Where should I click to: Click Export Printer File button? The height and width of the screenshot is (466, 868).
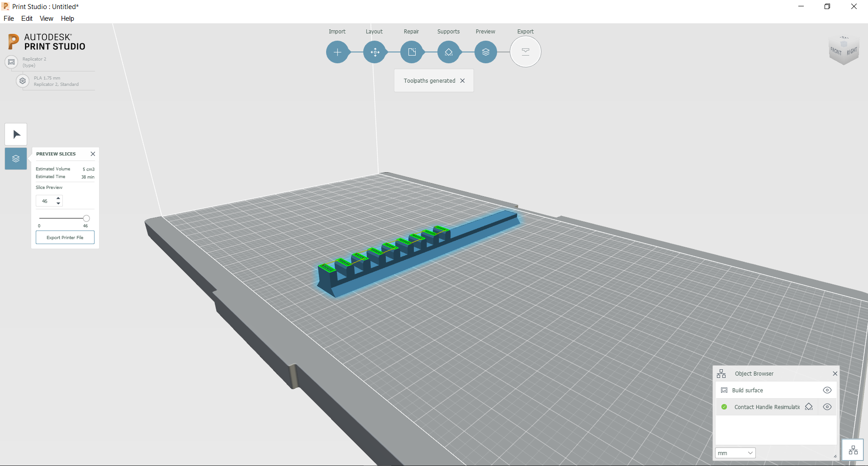point(65,237)
